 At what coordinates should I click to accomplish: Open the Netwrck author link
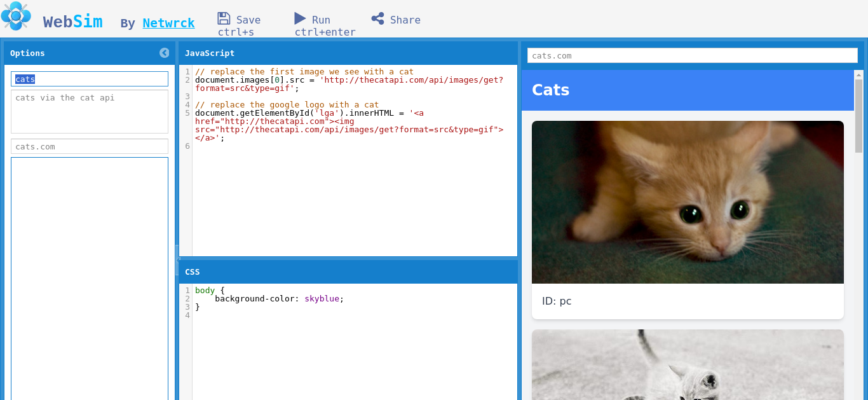[168, 24]
